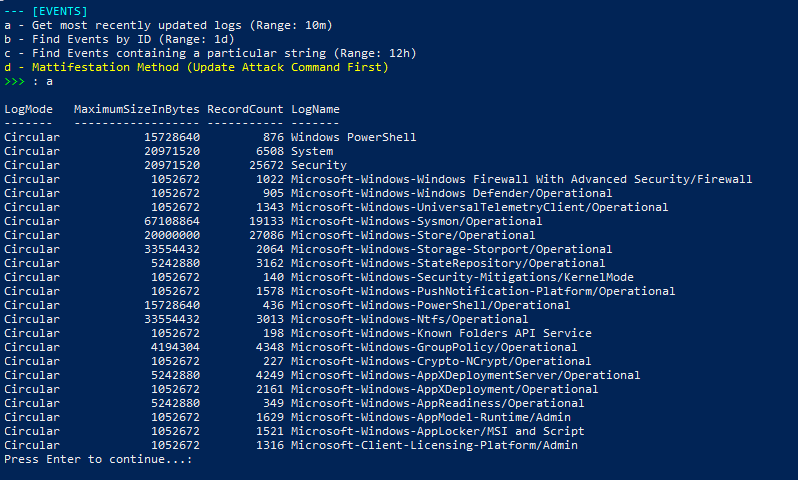
Task: Click 'Circular' log mode in Sysmon row
Action: 32,221
